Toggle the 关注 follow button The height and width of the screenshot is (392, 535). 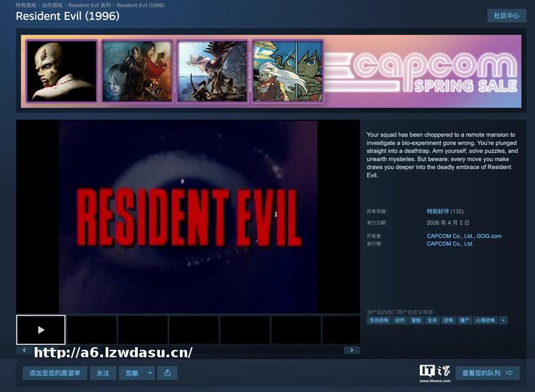pos(102,373)
